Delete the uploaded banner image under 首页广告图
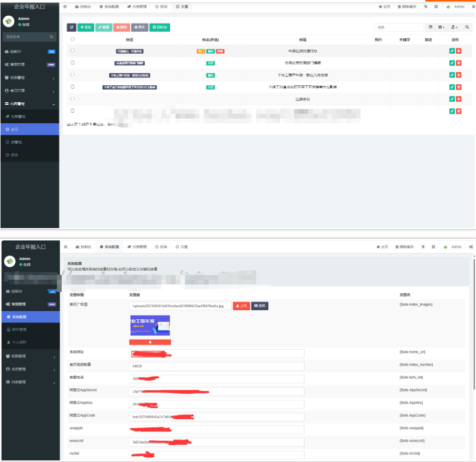 [x=150, y=342]
